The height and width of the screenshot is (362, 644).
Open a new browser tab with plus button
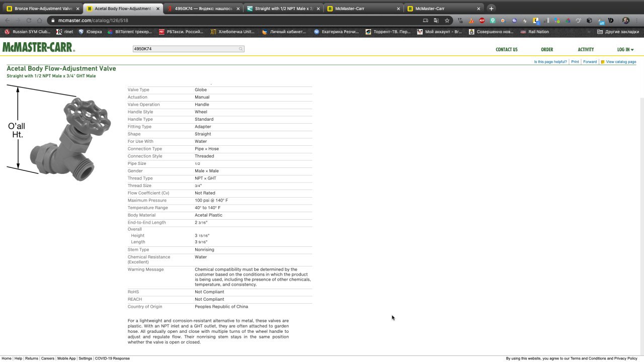[x=491, y=8]
